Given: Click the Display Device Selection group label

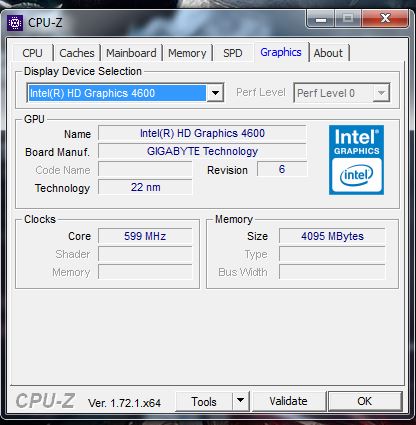Looking at the screenshot, I should 83,71.
